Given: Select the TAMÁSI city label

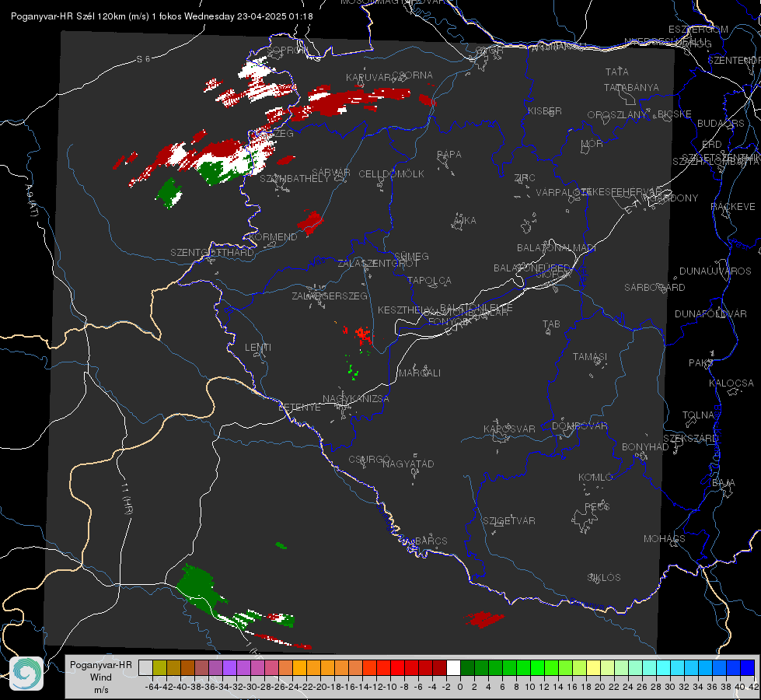Looking at the screenshot, I should click(x=590, y=357).
